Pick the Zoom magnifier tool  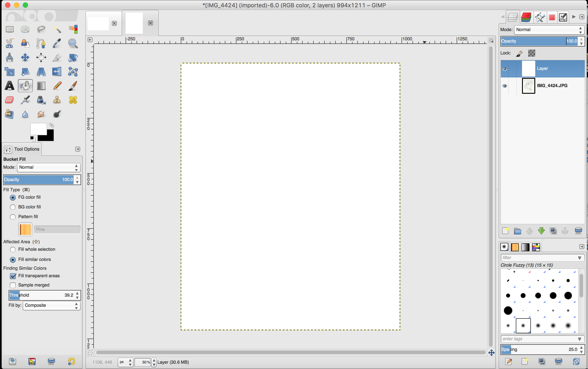pos(73,43)
